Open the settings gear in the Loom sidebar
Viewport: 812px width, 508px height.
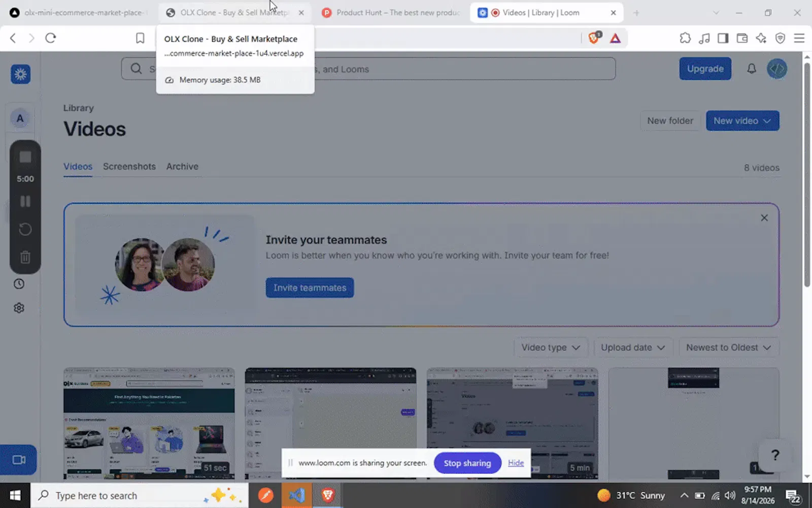19,308
